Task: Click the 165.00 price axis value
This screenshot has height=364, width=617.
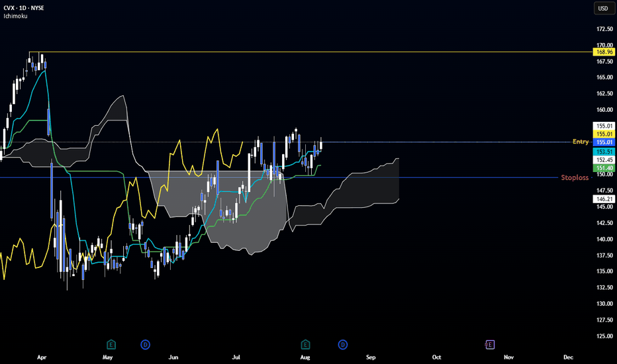Action: coord(605,77)
